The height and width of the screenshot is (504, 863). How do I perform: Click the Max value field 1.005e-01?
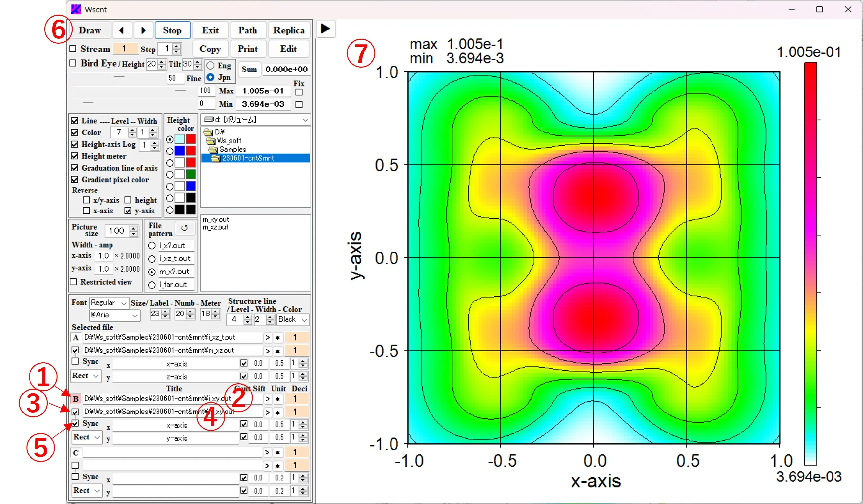coord(263,91)
